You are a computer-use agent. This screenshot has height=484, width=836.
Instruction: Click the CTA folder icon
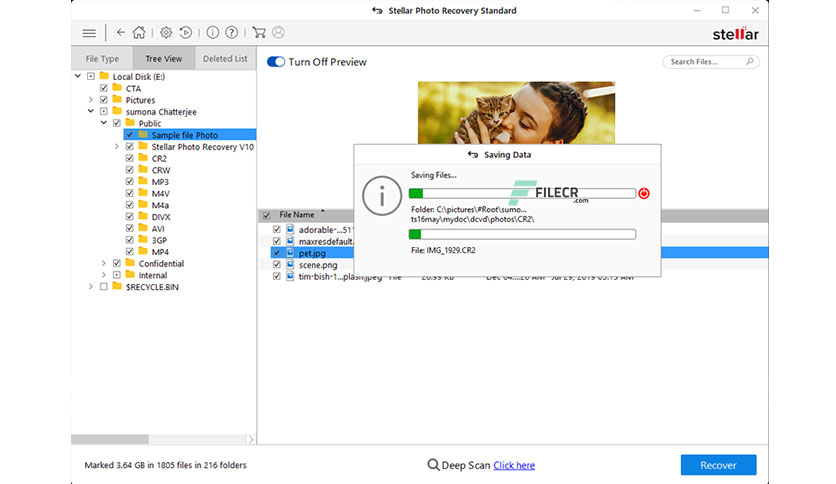117,88
